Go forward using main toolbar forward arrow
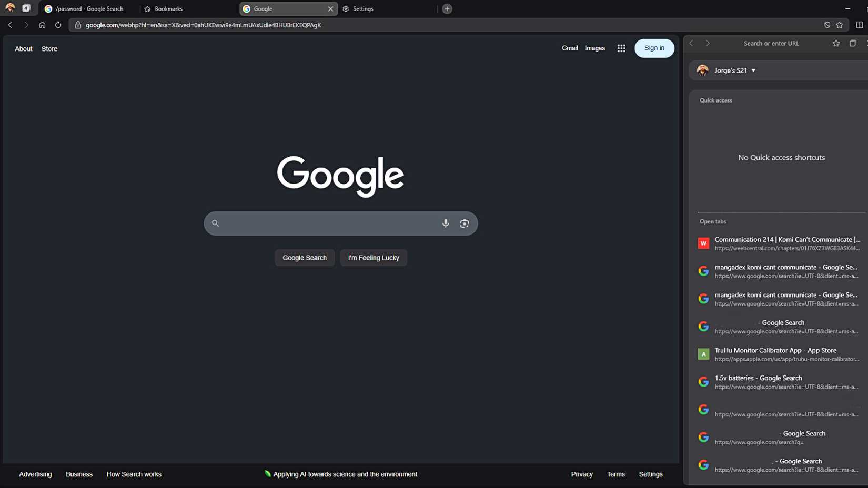 click(26, 25)
